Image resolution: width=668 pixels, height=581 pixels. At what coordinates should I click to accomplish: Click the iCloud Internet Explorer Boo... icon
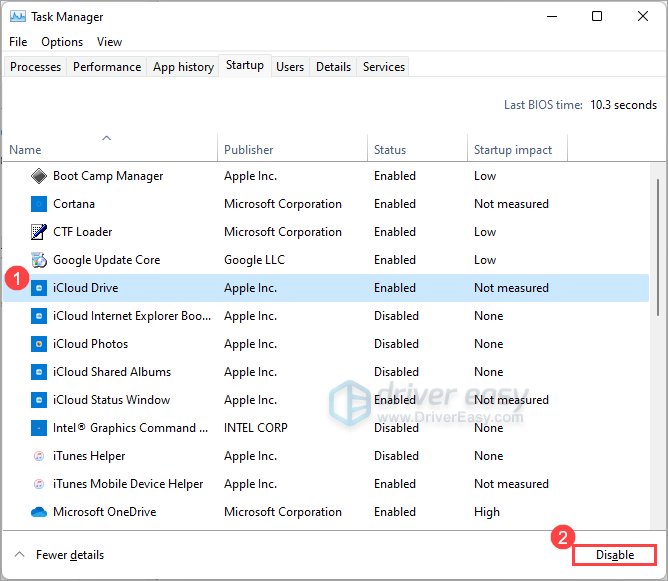tap(39, 316)
